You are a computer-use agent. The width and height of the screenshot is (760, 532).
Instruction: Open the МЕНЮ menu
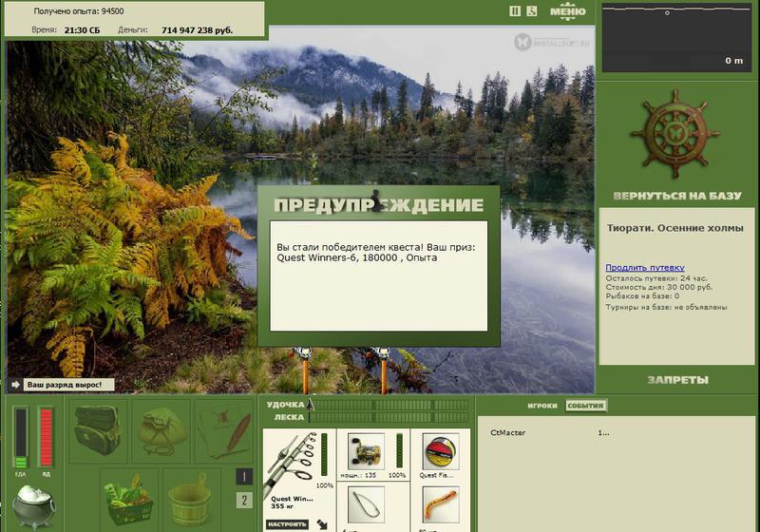coord(567,11)
